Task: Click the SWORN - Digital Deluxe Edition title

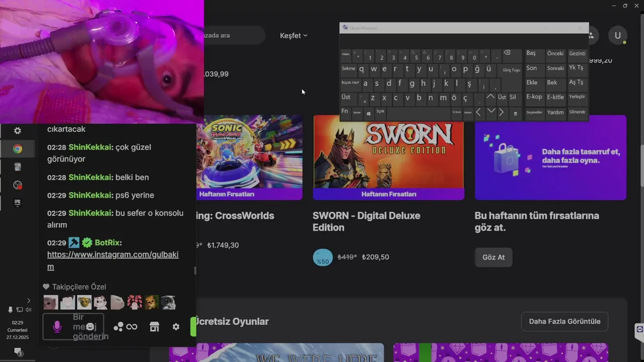Action: click(x=366, y=222)
